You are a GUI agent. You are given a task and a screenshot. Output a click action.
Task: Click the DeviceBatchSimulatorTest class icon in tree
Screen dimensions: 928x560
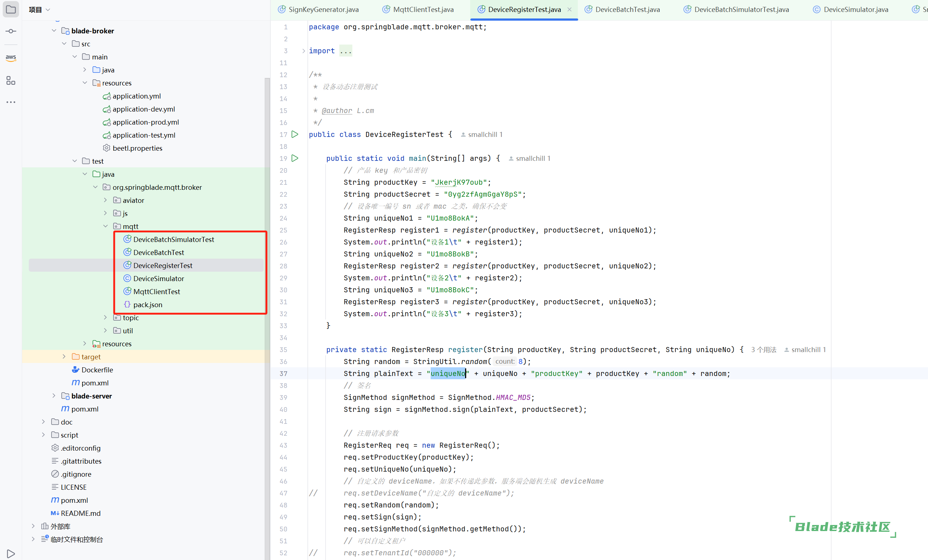(x=127, y=239)
